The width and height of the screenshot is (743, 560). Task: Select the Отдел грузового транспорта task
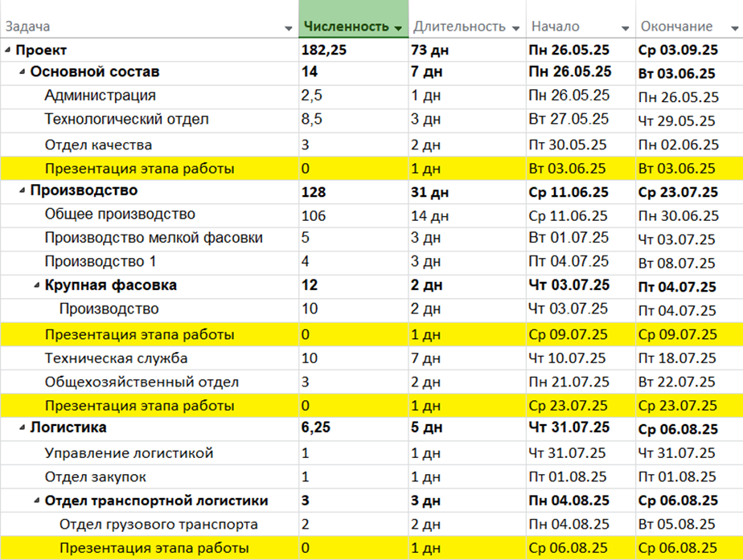coord(158,525)
